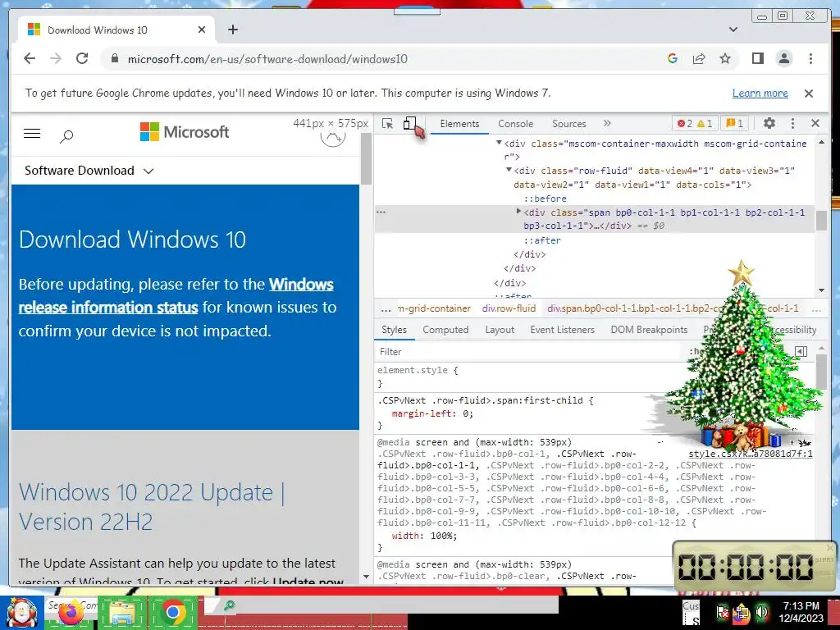Click the address bar URL
The width and height of the screenshot is (840, 630).
[x=267, y=59]
